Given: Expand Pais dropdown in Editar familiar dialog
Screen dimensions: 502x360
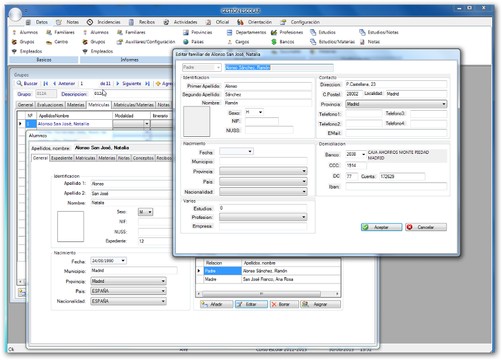Looking at the screenshot, I should [304, 182].
